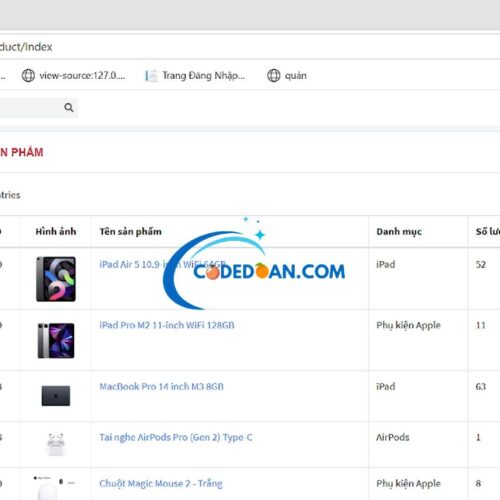Click the MacBook Pro product thumbnail
Viewport: 500px width, 500px height.
point(56,396)
